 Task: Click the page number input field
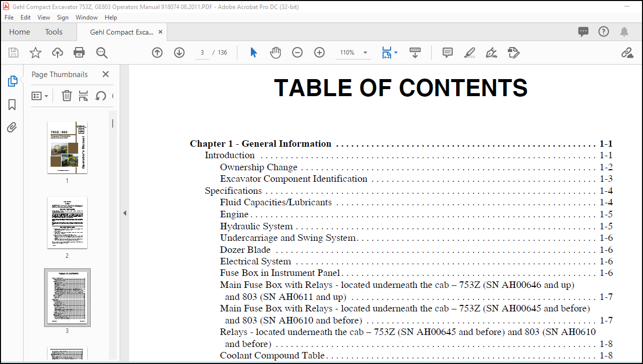point(202,53)
